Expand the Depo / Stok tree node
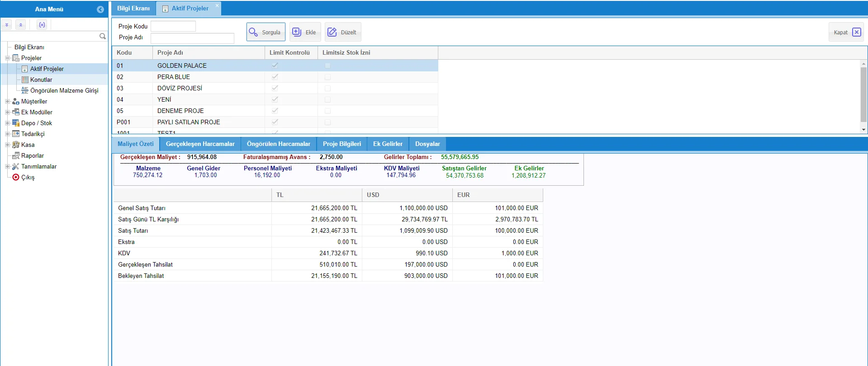The width and height of the screenshot is (868, 366). pos(7,123)
